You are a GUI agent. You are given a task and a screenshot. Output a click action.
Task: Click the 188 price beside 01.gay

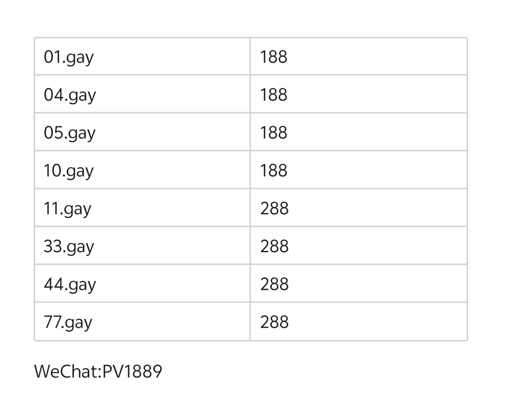coord(274,58)
